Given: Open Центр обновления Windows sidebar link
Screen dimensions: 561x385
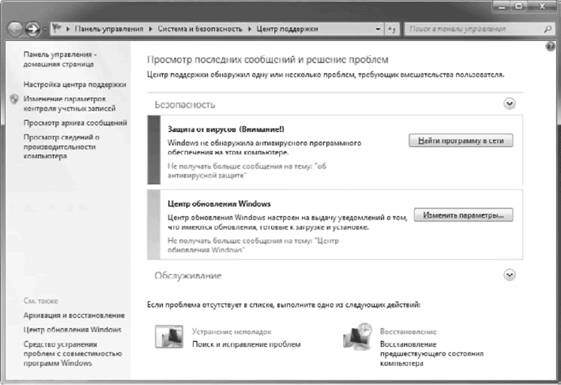Looking at the screenshot, I should (x=72, y=330).
